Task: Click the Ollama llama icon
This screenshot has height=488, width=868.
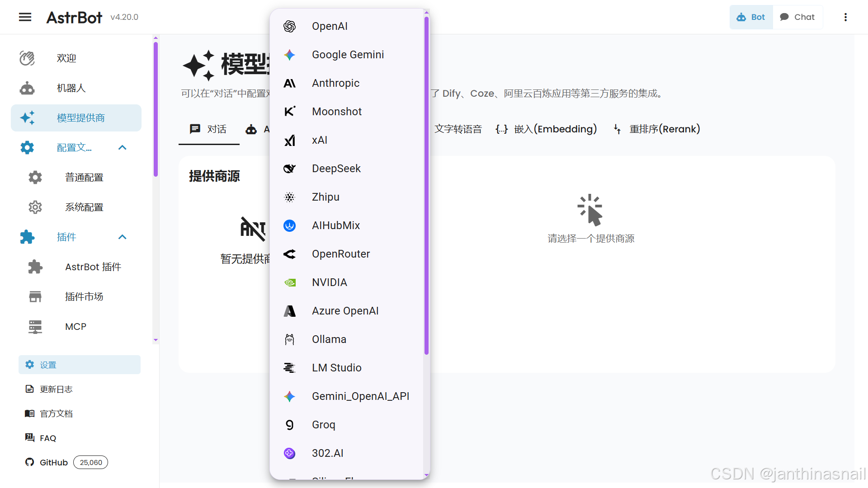Action: [290, 339]
